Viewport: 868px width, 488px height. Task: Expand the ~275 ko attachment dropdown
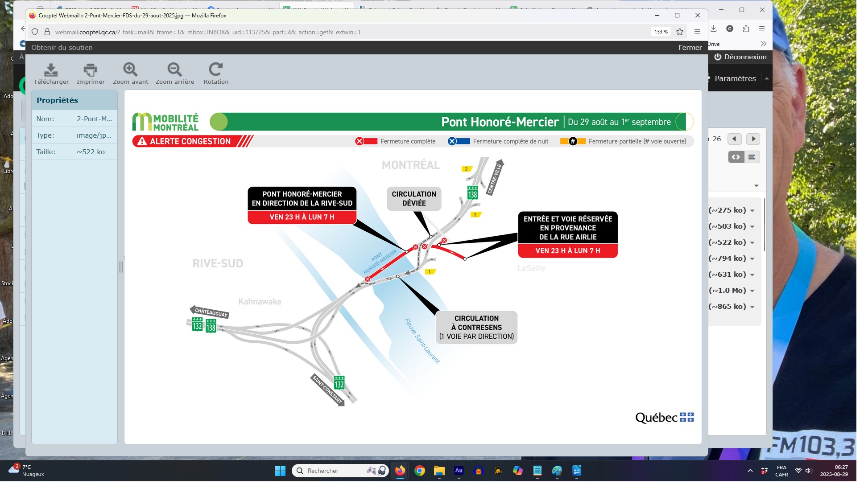(752, 210)
